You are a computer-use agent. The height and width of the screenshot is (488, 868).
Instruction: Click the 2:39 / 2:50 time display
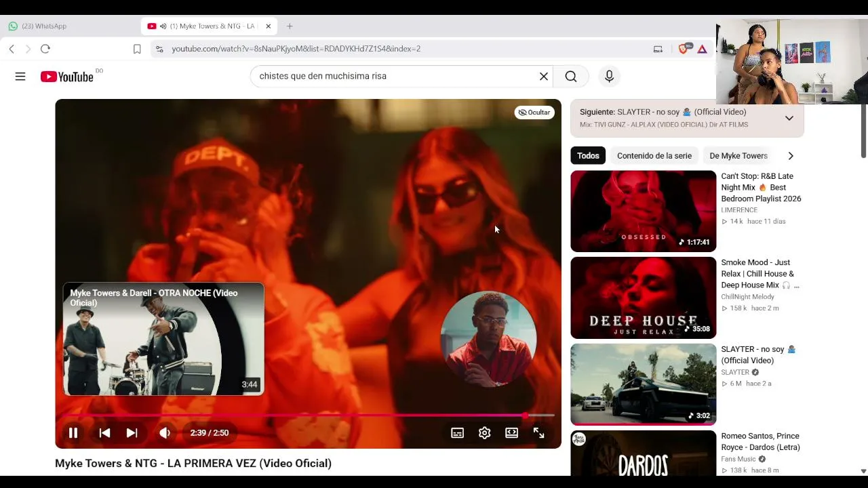tap(210, 433)
